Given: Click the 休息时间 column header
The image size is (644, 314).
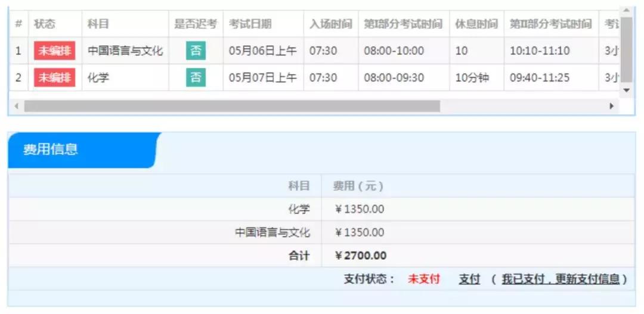Looking at the screenshot, I should (x=476, y=24).
